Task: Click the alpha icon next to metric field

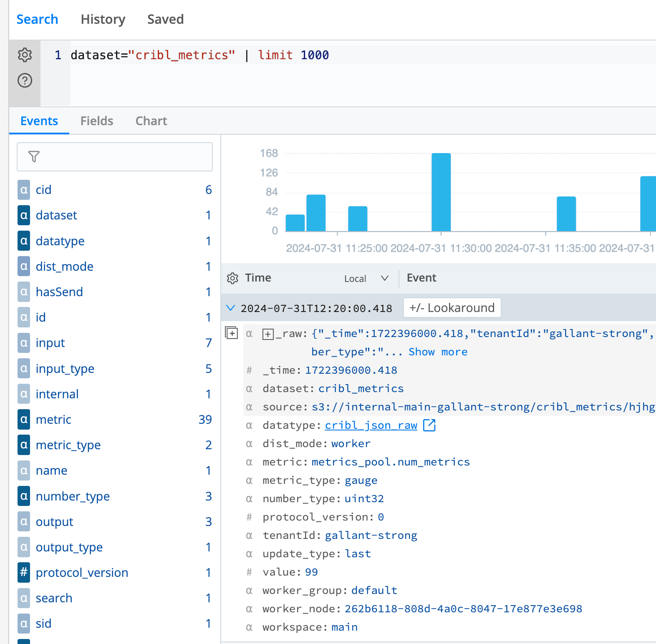Action: 24,420
